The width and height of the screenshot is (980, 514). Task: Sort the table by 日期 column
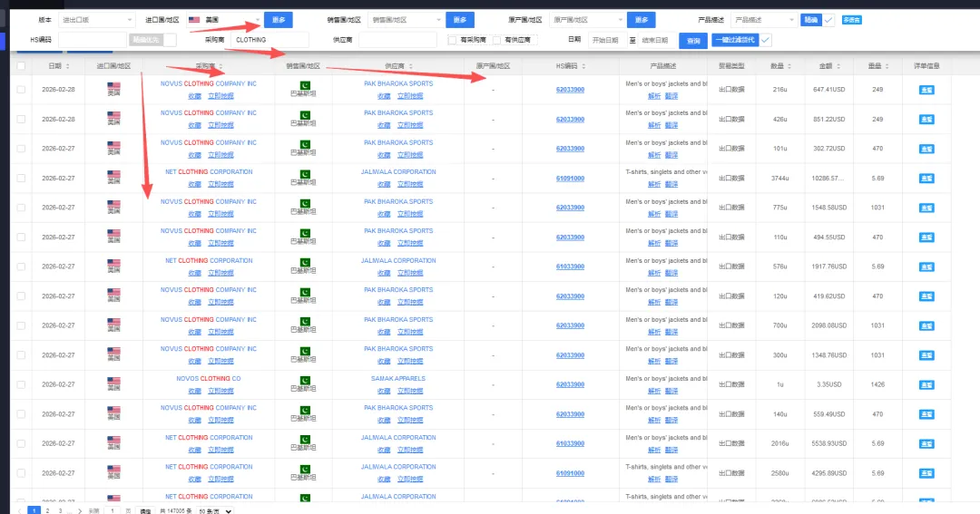click(67, 65)
